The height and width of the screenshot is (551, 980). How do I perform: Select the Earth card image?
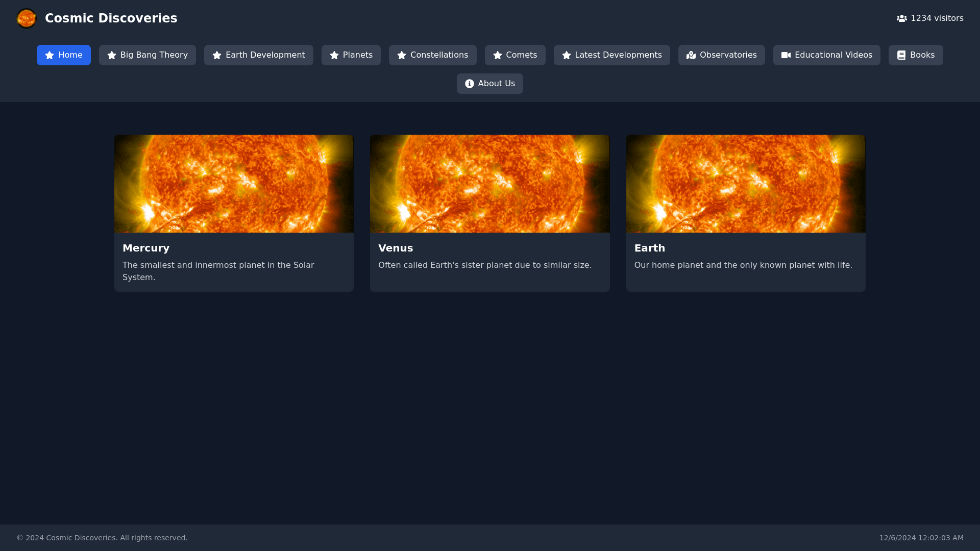click(x=745, y=184)
